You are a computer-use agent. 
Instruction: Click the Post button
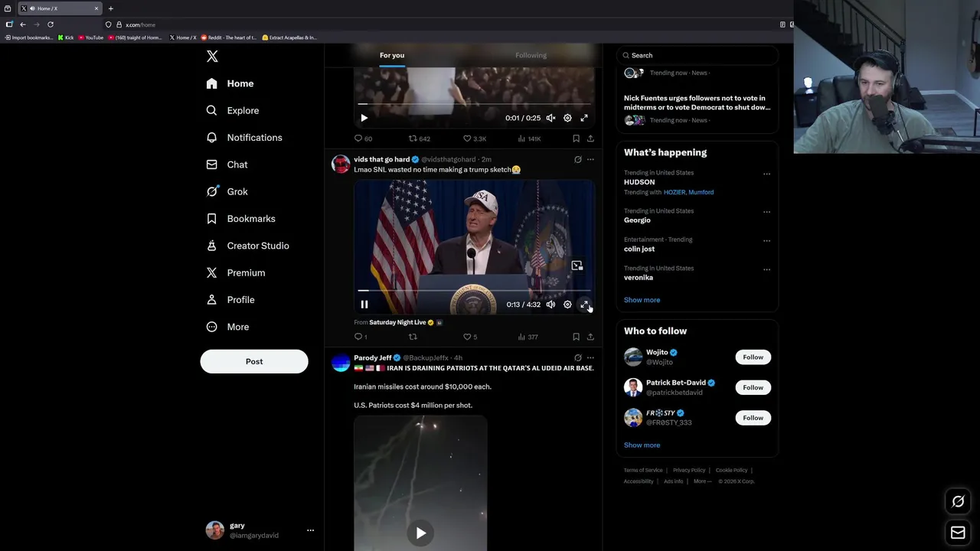[254, 361]
